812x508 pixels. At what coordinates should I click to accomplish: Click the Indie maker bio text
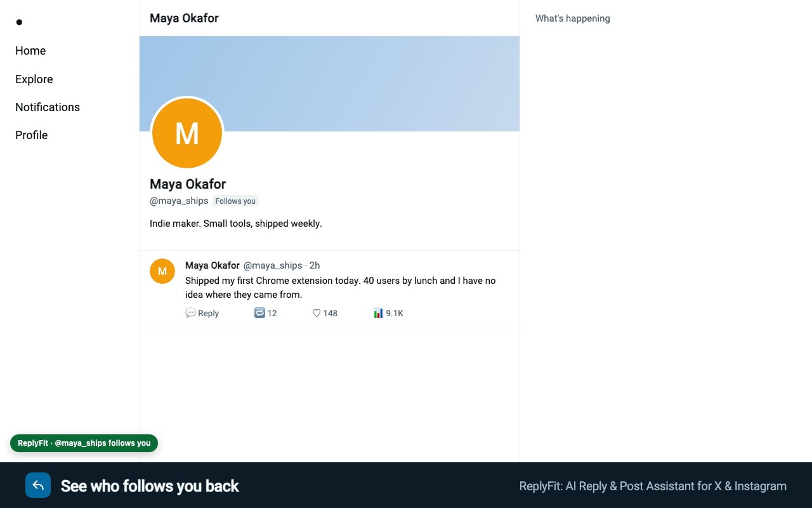(x=236, y=224)
